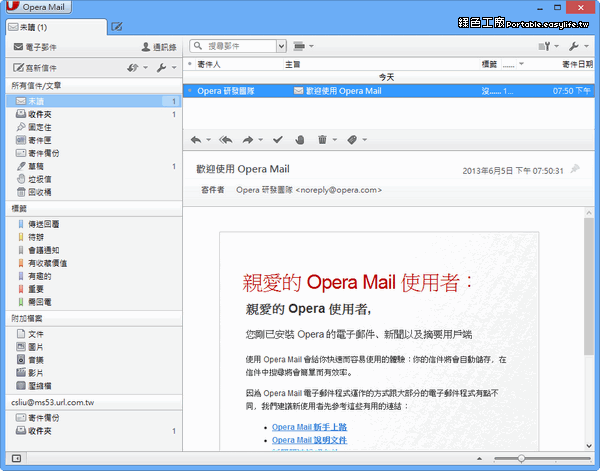The width and height of the screenshot is (600, 471).
Task: Click the status bar up arrow
Action: [479, 458]
